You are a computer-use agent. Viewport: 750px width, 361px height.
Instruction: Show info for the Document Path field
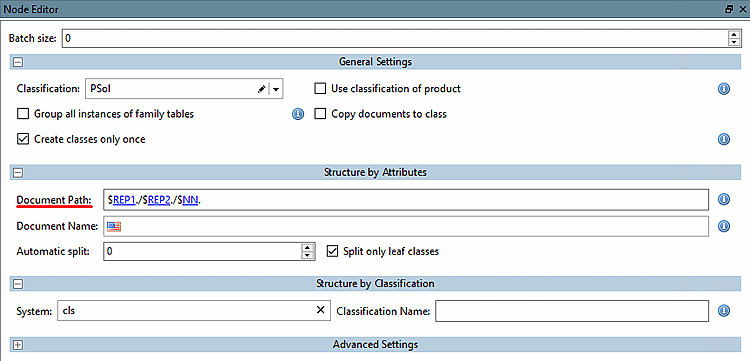coord(724,200)
